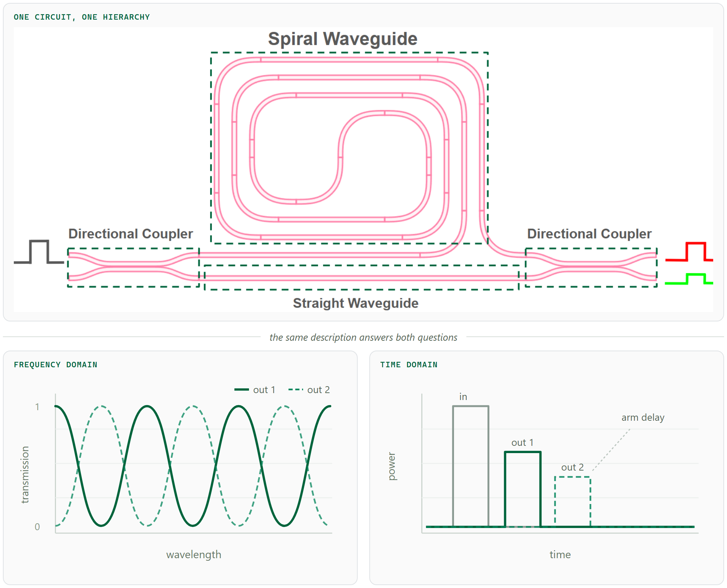Click the TIME DOMAIN panel heading
This screenshot has height=588, width=727.
coord(409,365)
